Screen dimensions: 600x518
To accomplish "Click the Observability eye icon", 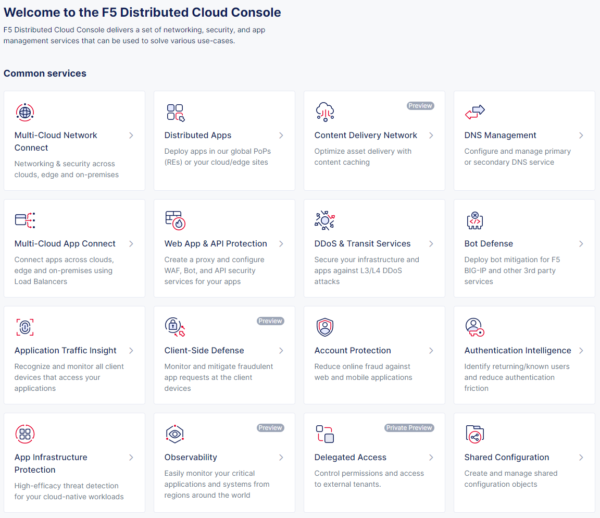I will click(x=175, y=434).
